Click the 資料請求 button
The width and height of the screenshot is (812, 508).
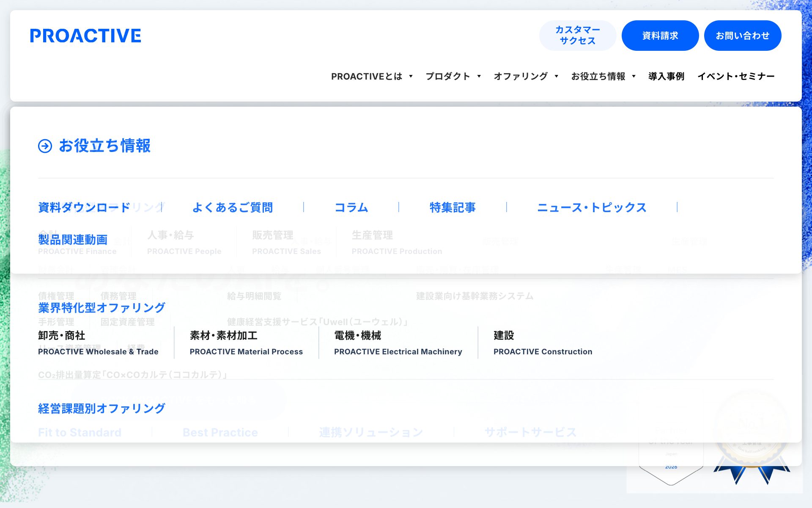(x=660, y=36)
